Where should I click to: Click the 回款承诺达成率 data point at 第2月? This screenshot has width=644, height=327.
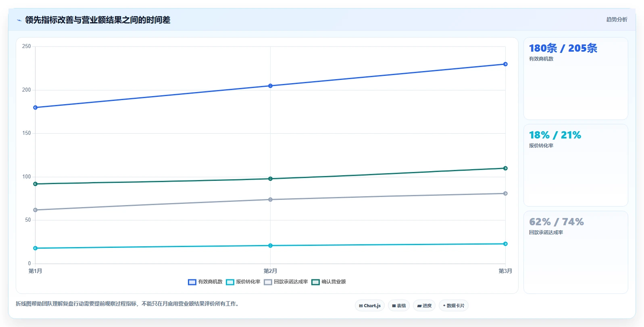click(x=270, y=199)
